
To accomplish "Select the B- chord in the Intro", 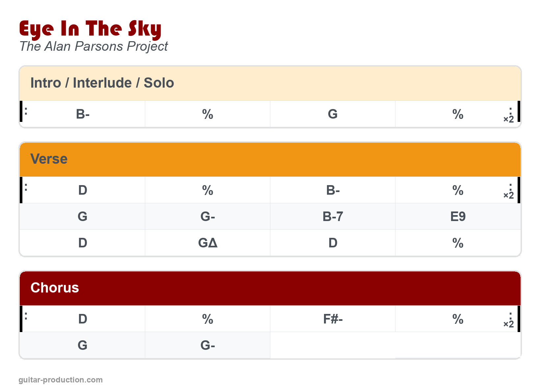I will [x=83, y=114].
